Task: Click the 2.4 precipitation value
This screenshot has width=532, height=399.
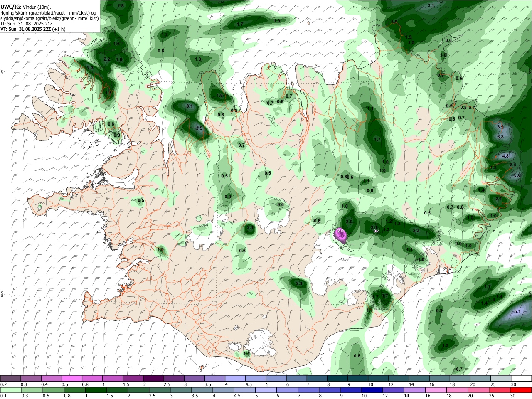Action: tap(513, 165)
